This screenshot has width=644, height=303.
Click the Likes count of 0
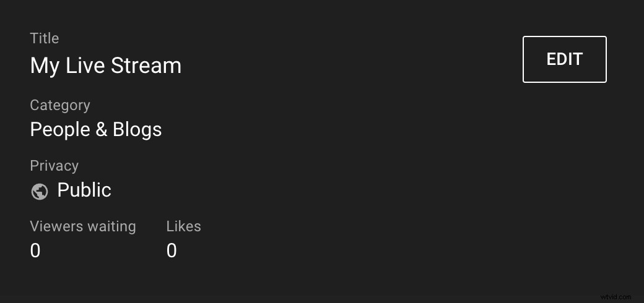(172, 250)
